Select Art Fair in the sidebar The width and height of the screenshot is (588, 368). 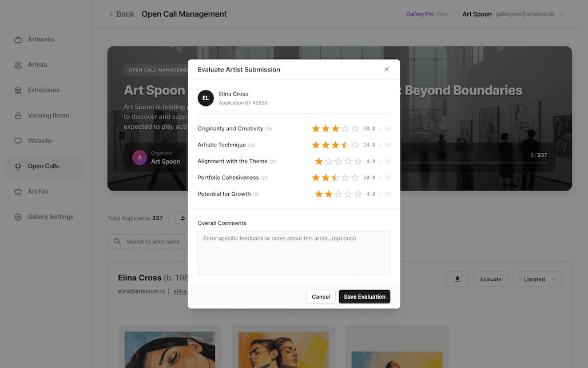(38, 192)
